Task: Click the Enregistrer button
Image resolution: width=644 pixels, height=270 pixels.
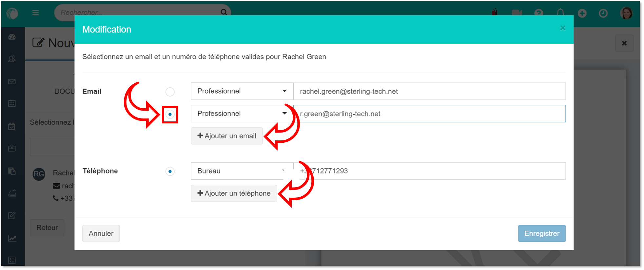Action: [x=542, y=233]
